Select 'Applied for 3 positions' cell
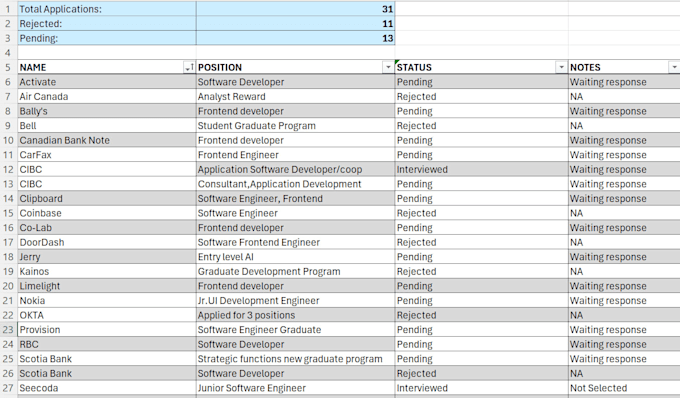The height and width of the screenshot is (398, 680). (x=295, y=315)
